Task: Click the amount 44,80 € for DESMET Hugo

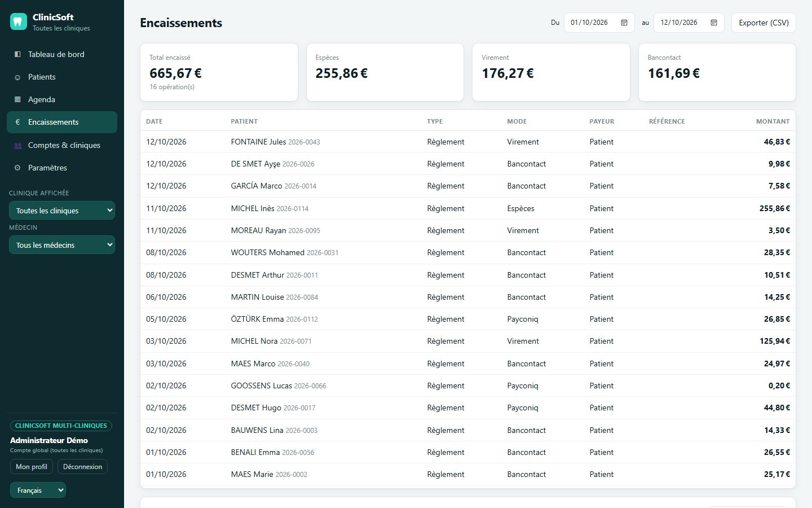Action: point(777,408)
